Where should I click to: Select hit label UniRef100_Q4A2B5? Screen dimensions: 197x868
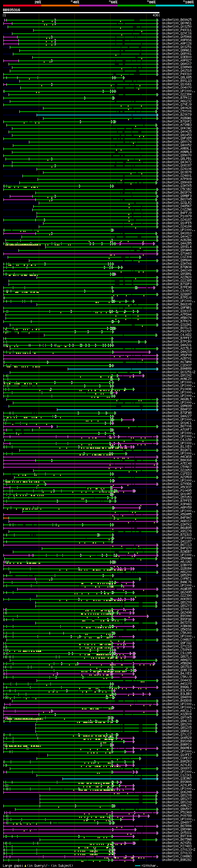click(177, 243)
